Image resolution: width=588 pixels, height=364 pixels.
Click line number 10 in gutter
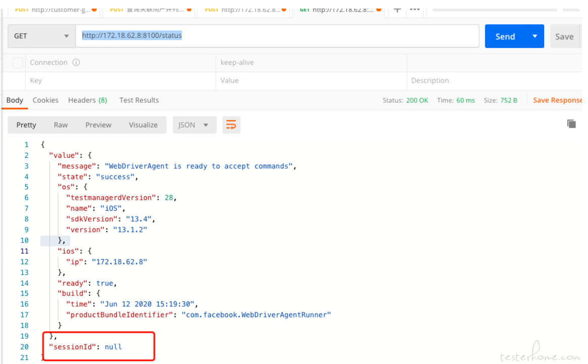click(x=24, y=240)
